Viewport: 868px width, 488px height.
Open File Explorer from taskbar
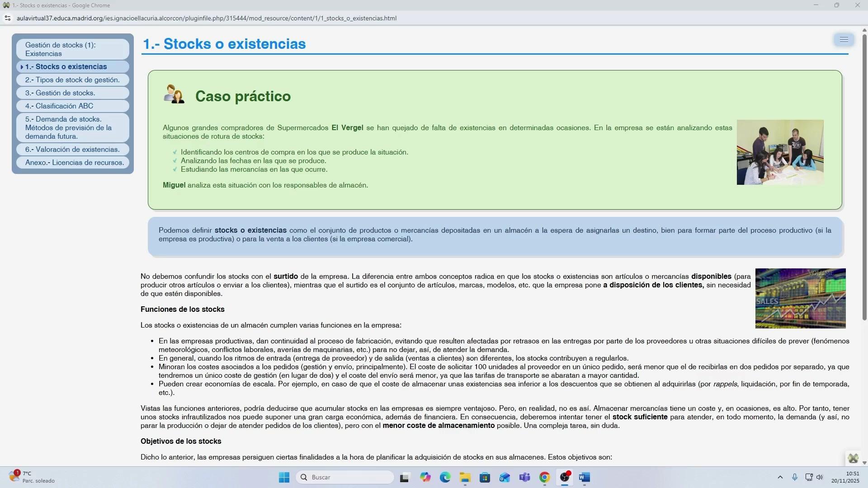click(x=465, y=478)
